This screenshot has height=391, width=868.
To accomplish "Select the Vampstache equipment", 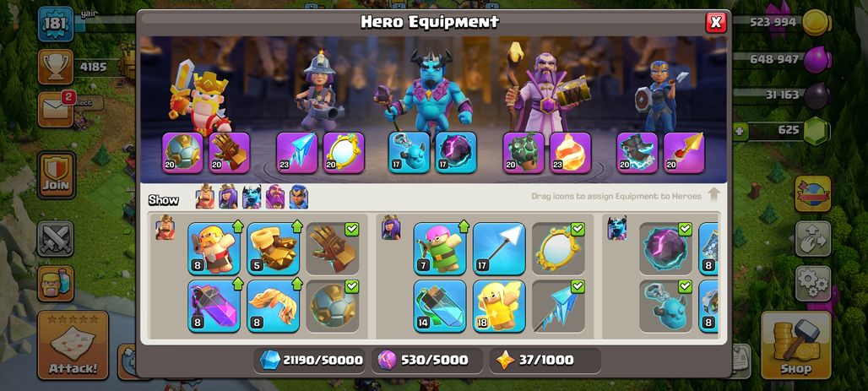I will (274, 307).
